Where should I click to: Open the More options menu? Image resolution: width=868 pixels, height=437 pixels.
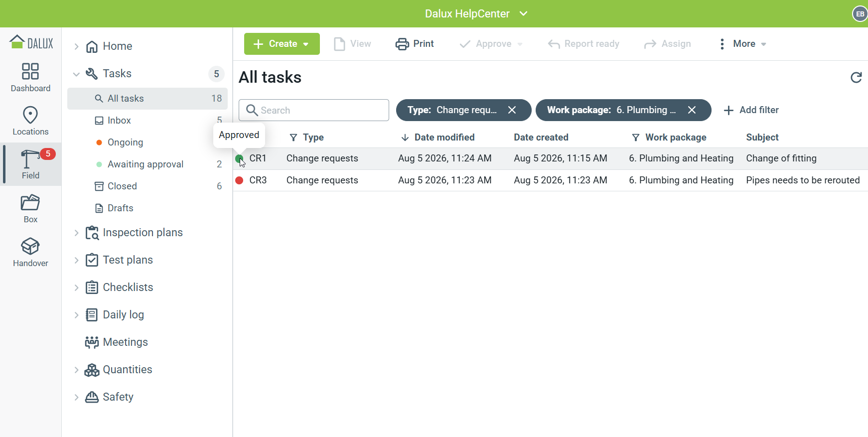click(x=742, y=44)
